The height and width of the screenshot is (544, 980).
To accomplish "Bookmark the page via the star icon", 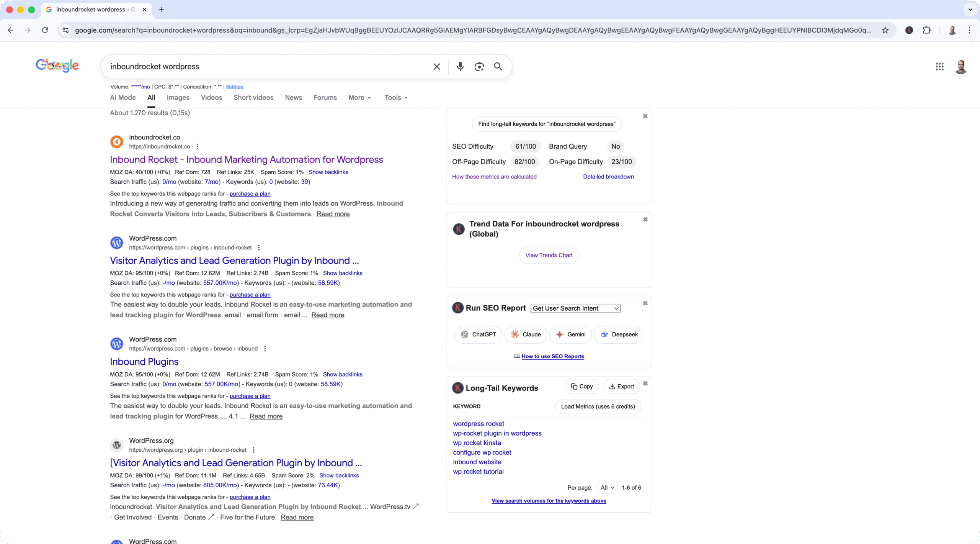I will coord(885,30).
